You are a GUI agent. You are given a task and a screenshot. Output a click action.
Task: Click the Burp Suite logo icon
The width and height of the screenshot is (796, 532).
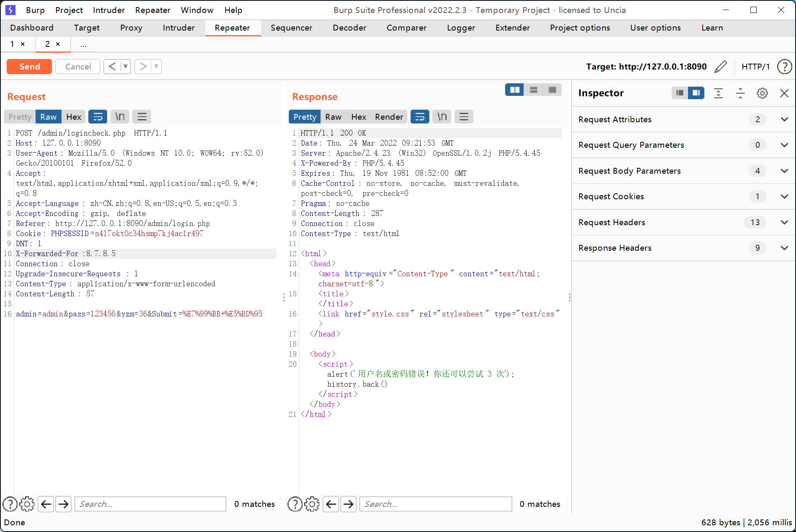[x=10, y=10]
